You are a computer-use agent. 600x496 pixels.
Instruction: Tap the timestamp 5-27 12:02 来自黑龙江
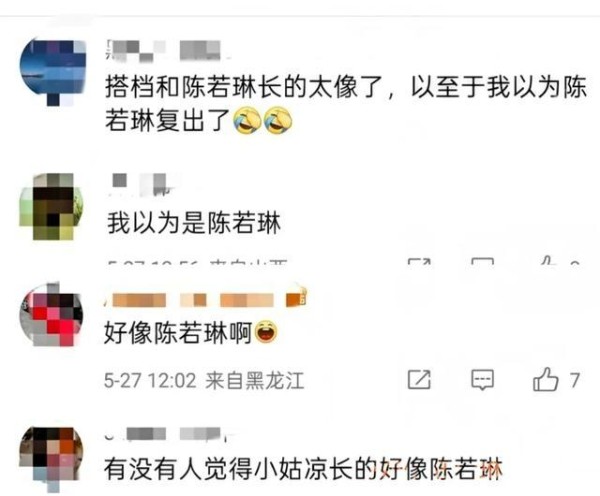coord(204,381)
